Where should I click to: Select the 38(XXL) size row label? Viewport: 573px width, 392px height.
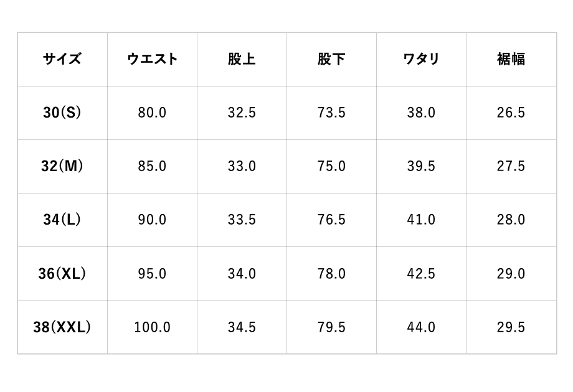point(62,327)
